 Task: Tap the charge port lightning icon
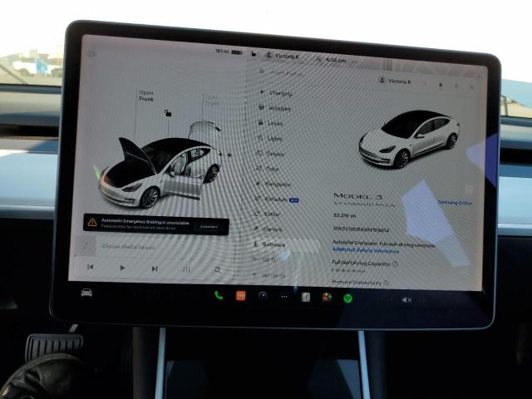point(229,155)
